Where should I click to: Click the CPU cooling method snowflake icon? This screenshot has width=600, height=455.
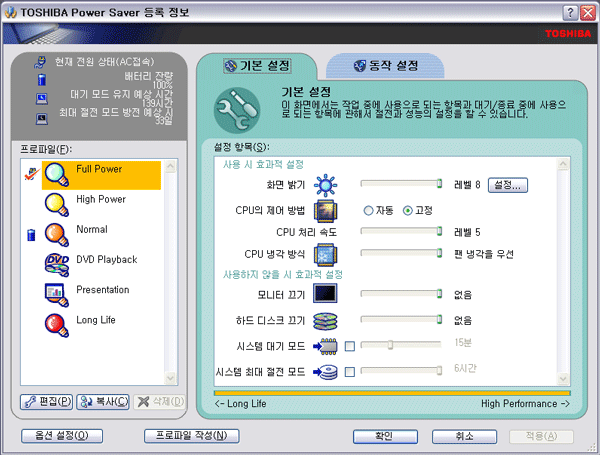click(x=325, y=254)
